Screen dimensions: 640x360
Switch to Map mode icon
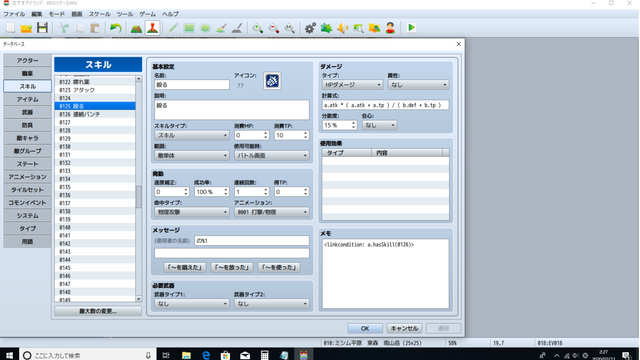[x=136, y=28]
